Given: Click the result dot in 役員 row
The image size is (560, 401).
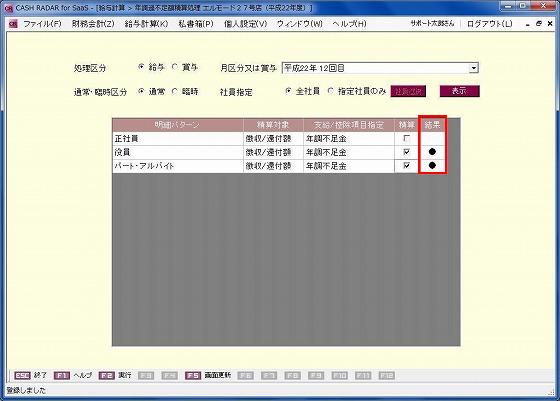Looking at the screenshot, I should (x=432, y=152).
